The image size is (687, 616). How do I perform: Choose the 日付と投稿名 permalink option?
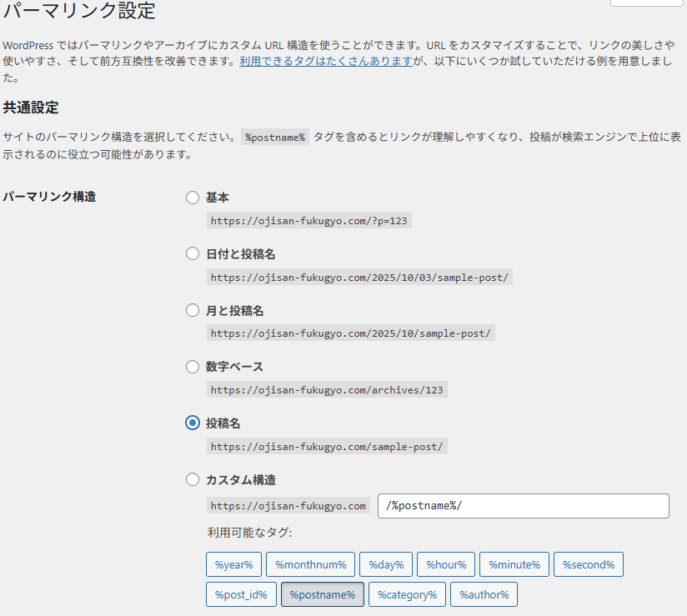[x=193, y=254]
